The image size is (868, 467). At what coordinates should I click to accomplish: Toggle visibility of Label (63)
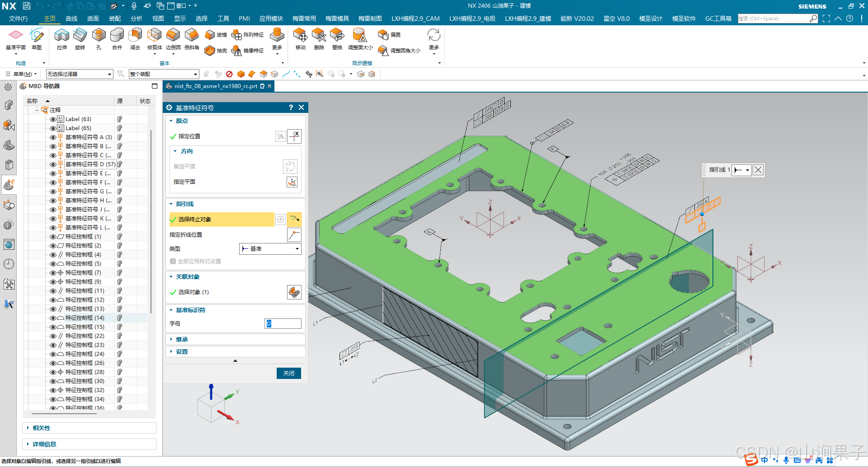[x=53, y=119]
